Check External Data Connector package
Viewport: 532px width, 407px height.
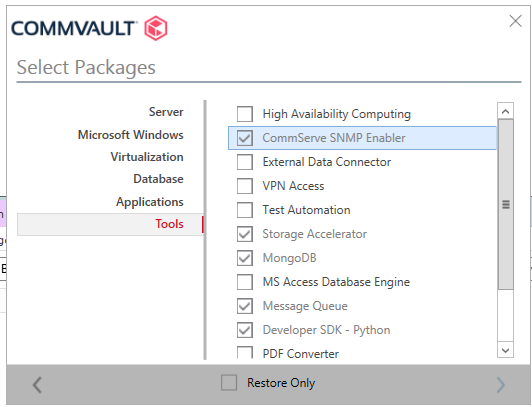pyautogui.click(x=245, y=162)
